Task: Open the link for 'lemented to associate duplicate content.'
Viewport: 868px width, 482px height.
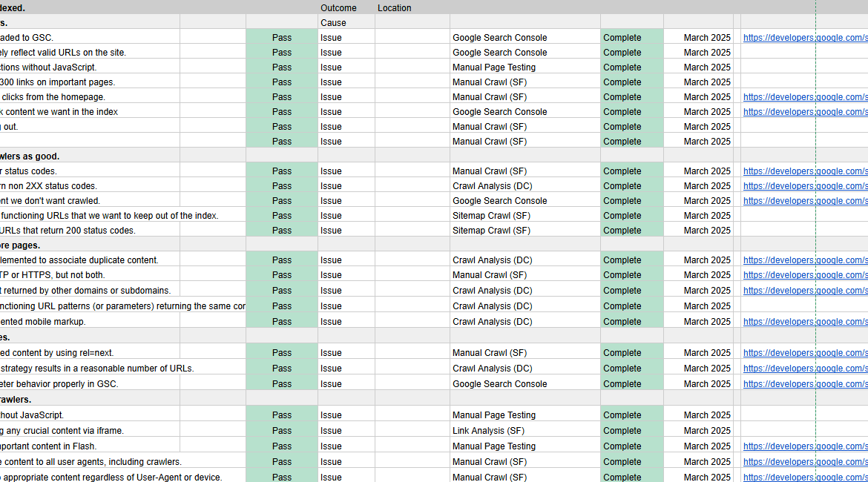Action: pyautogui.click(x=806, y=260)
